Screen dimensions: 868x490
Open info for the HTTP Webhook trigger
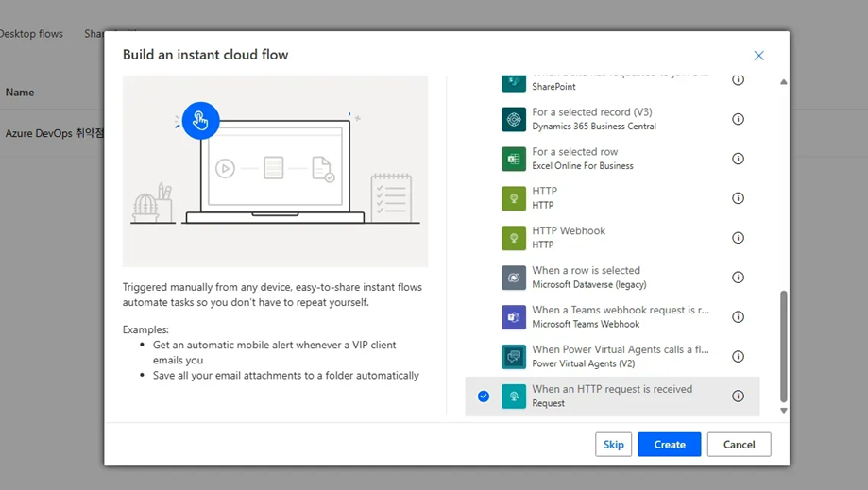(x=738, y=238)
